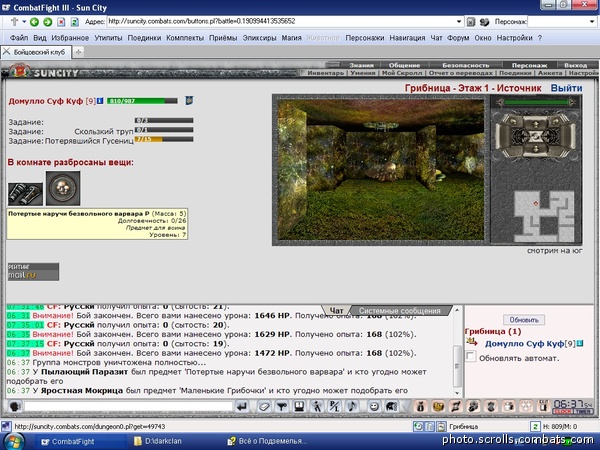Viewport: 600px width, 450px height.
Task: Click the dungeon 3D view image
Action: pyautogui.click(x=381, y=170)
